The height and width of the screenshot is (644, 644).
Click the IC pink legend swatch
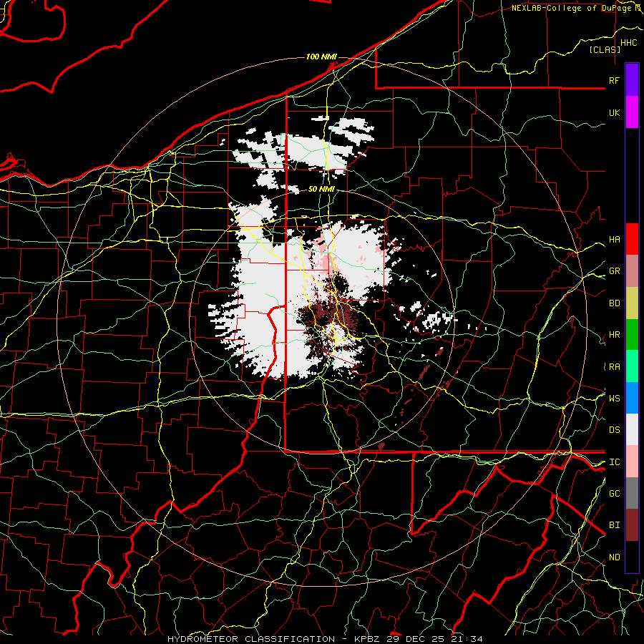pos(632,462)
